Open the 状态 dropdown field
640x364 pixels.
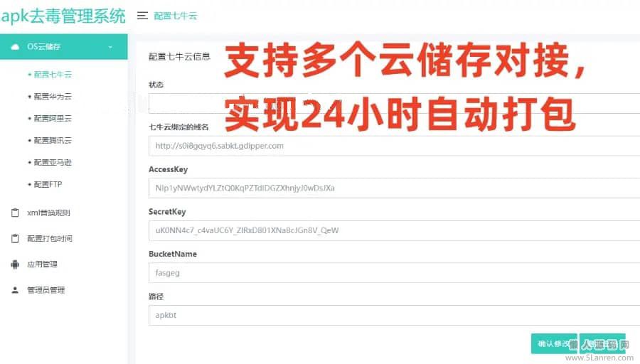394,103
